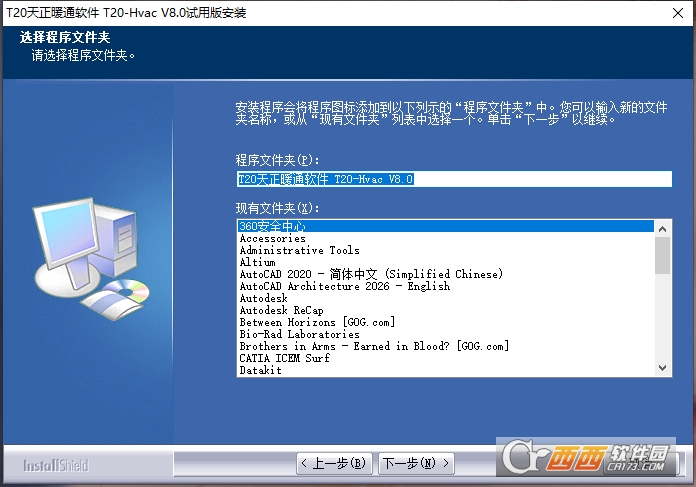Close the T20-Hvac installer window

click(x=678, y=13)
